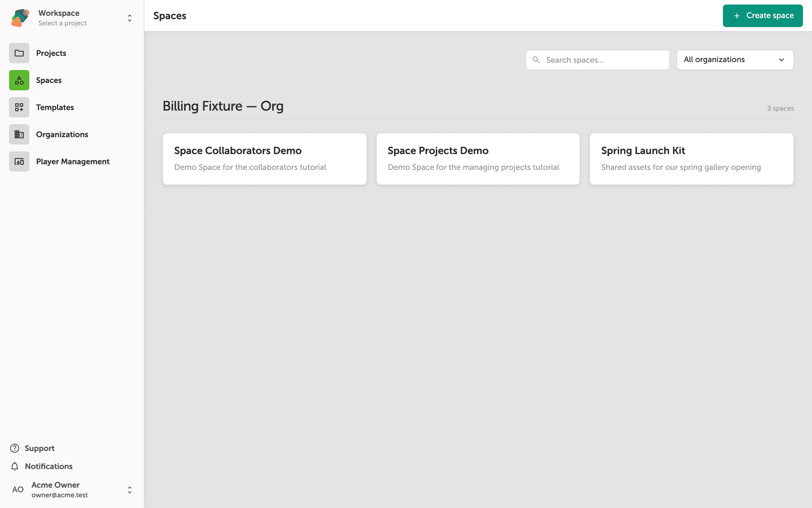Click 'Shared assets for our spring gallery opening'
The width and height of the screenshot is (812, 508).
click(x=681, y=167)
